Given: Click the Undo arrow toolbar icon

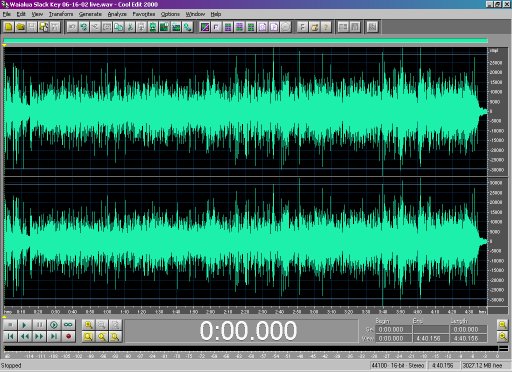Looking at the screenshot, I should (72, 27).
